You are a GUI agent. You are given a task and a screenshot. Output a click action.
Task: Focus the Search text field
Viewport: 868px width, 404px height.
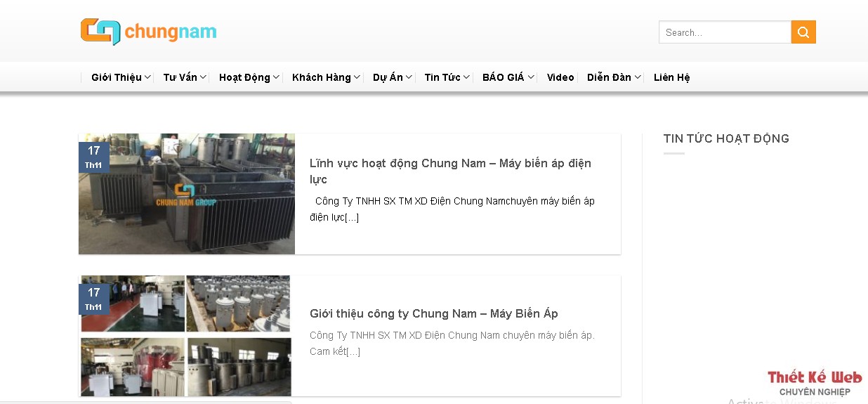pyautogui.click(x=724, y=32)
